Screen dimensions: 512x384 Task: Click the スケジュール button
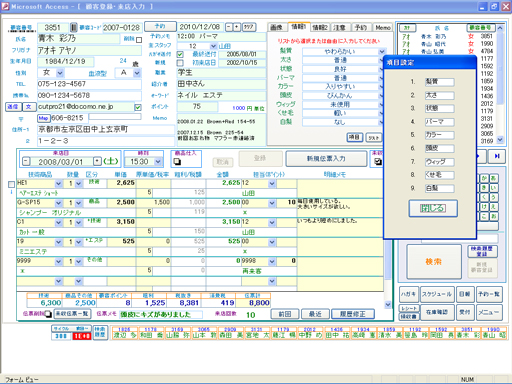[x=437, y=294]
